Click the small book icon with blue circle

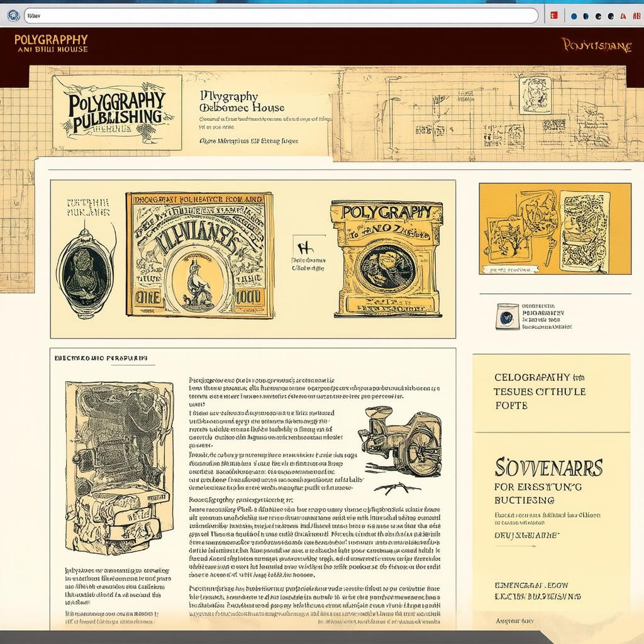(x=508, y=317)
